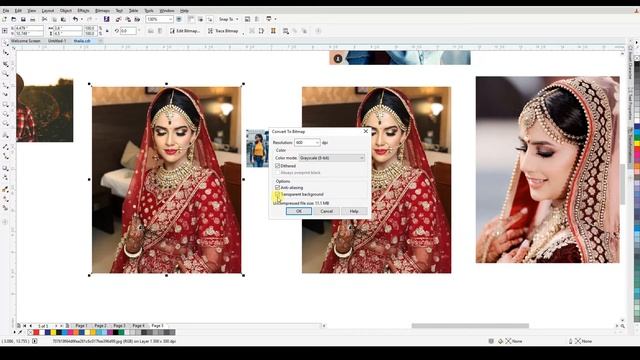
Task: Open the Object menu
Action: click(65, 11)
